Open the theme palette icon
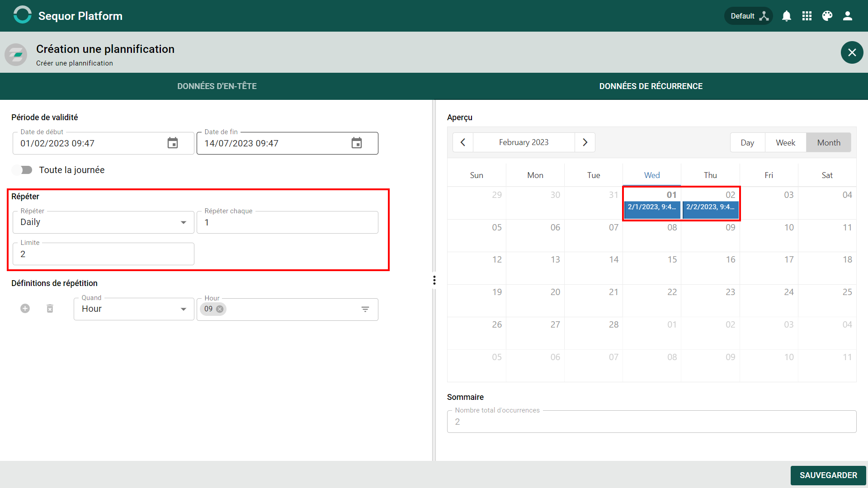Viewport: 868px width, 488px height. click(827, 16)
